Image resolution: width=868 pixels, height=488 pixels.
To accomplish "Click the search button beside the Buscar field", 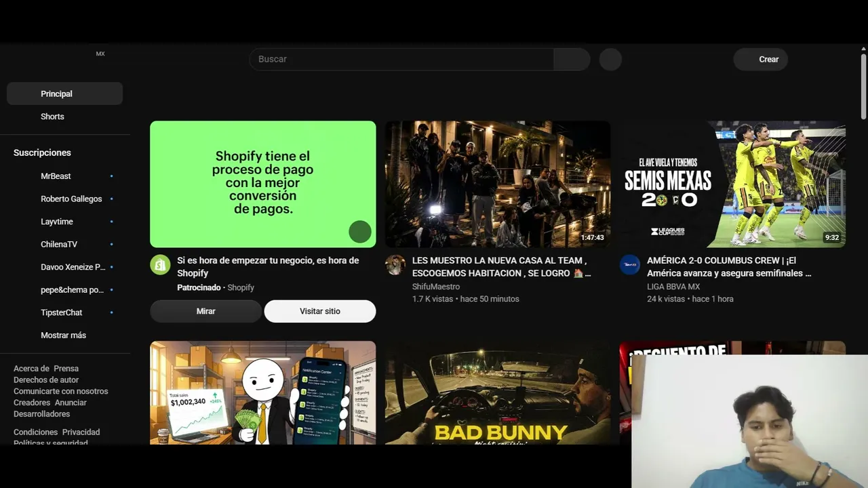I will [x=572, y=59].
